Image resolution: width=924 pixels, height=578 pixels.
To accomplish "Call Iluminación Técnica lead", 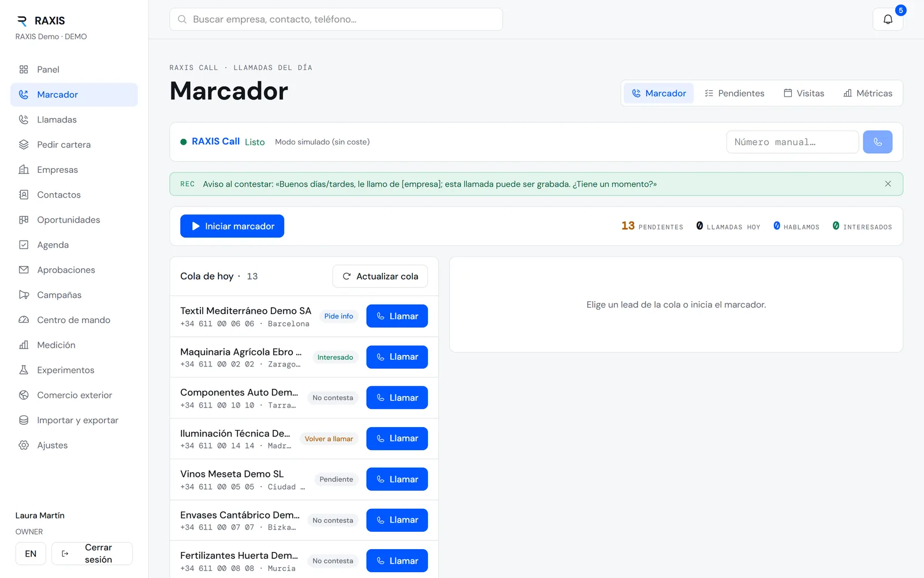I will (x=397, y=438).
